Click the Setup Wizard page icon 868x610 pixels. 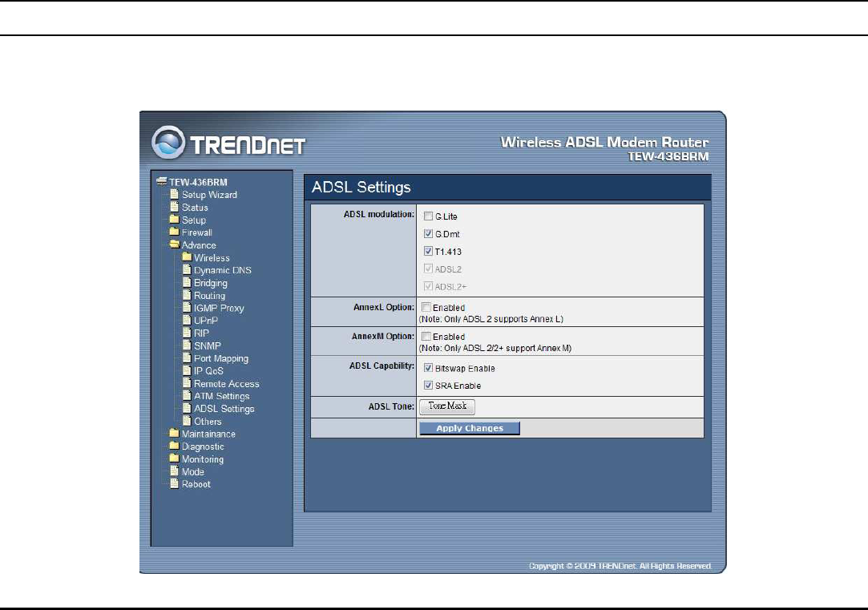175,194
